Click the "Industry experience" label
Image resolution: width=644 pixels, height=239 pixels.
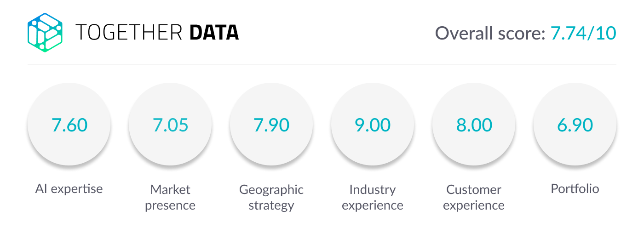pos(373,197)
